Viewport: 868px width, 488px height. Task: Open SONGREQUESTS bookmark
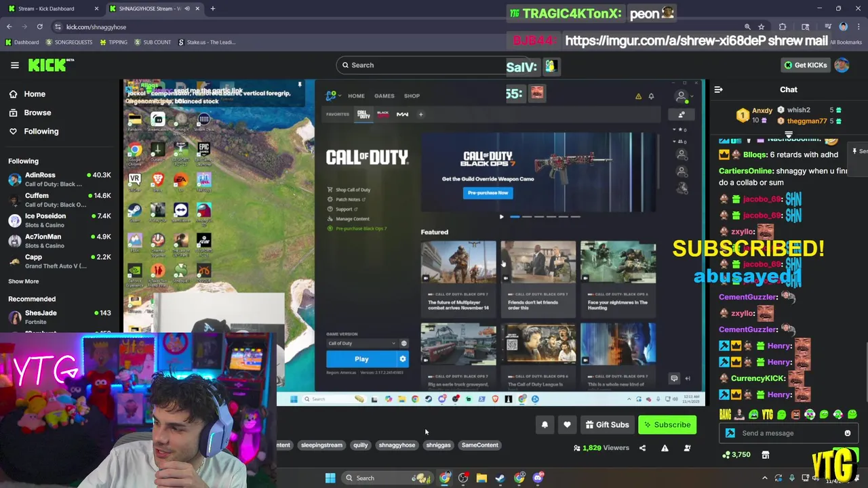[x=68, y=42]
